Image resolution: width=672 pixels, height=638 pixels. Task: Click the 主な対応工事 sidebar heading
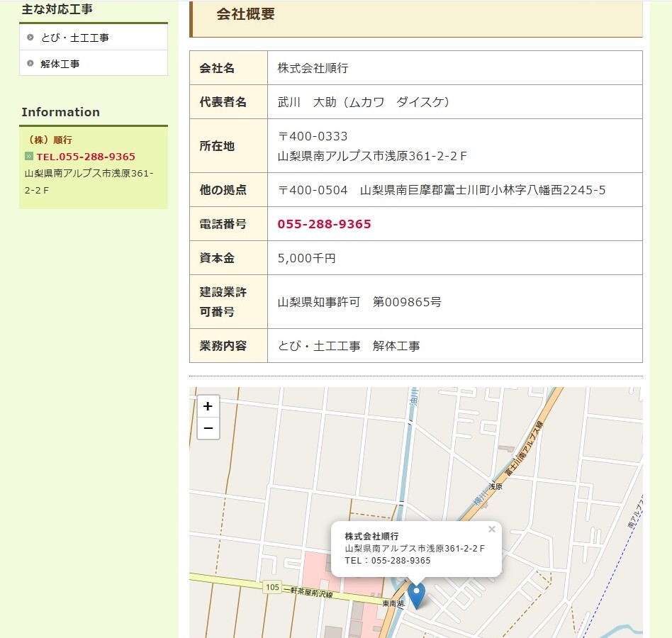(57, 9)
